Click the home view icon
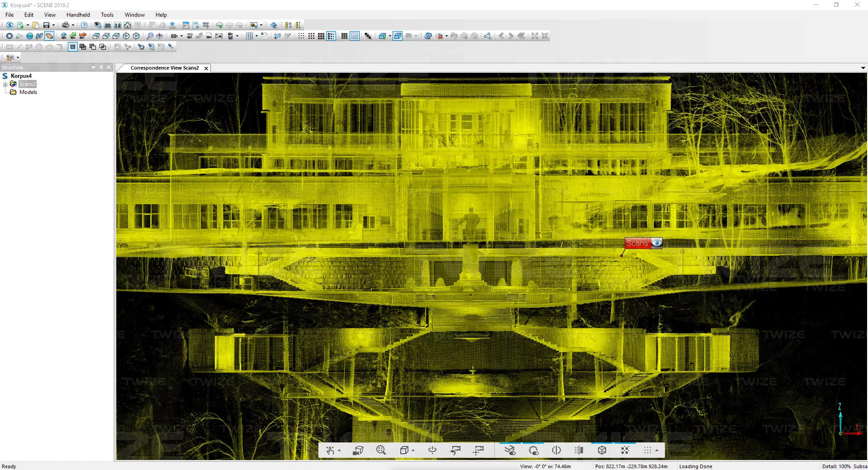Image resolution: width=868 pixels, height=470 pixels. pos(128,25)
